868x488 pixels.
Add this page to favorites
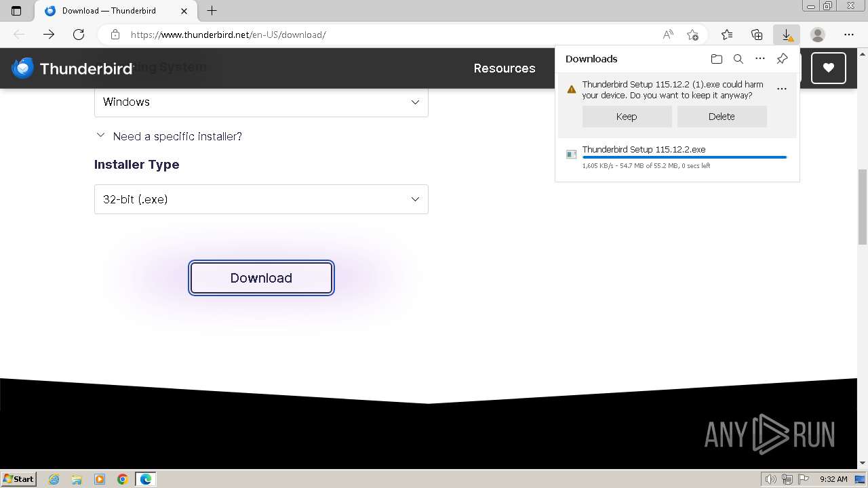(x=692, y=35)
